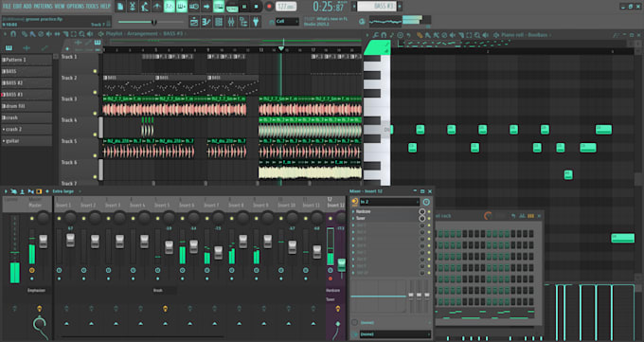Select the Piano roll mute speaker tool

pyautogui.click(x=452, y=35)
